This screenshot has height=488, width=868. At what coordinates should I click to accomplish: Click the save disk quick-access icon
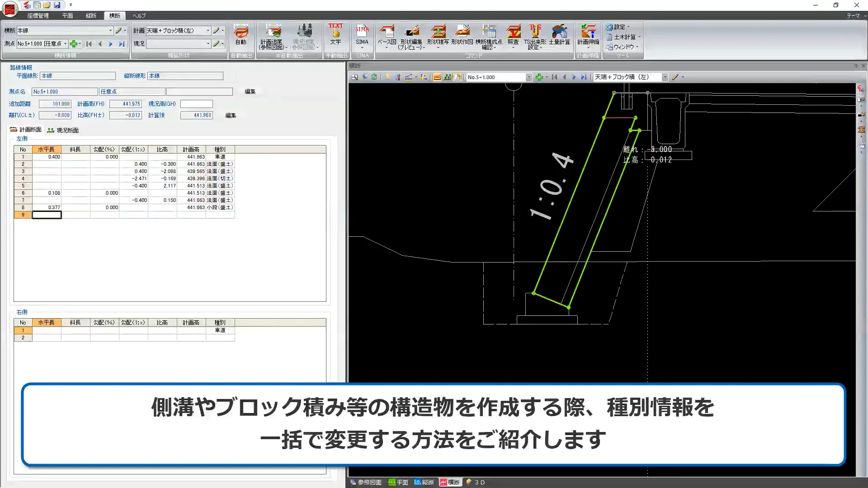(57, 5)
